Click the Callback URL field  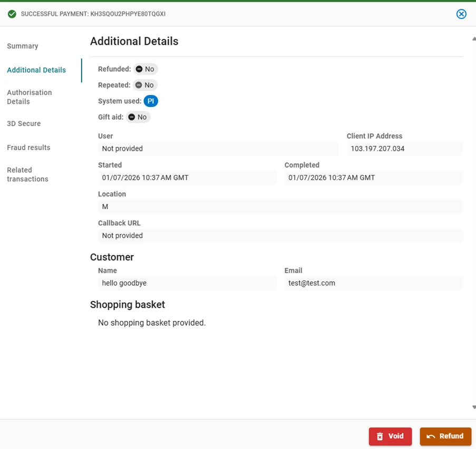[x=280, y=236]
